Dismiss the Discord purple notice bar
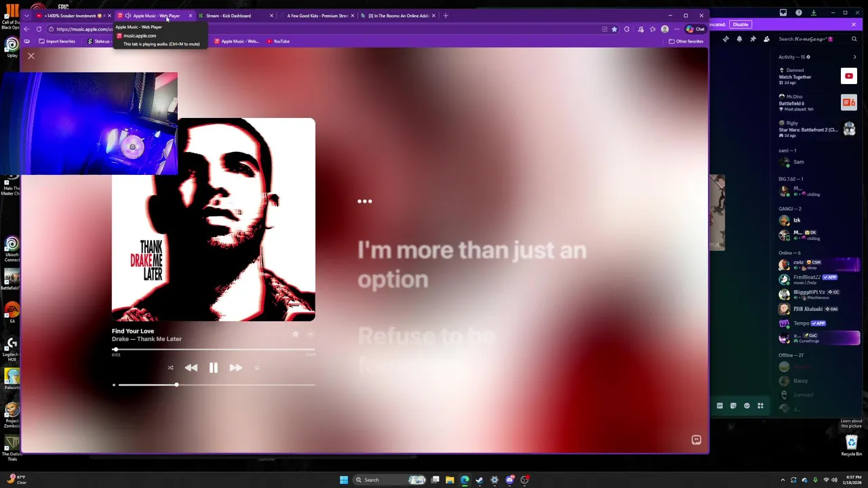The width and height of the screenshot is (868, 488). click(853, 24)
